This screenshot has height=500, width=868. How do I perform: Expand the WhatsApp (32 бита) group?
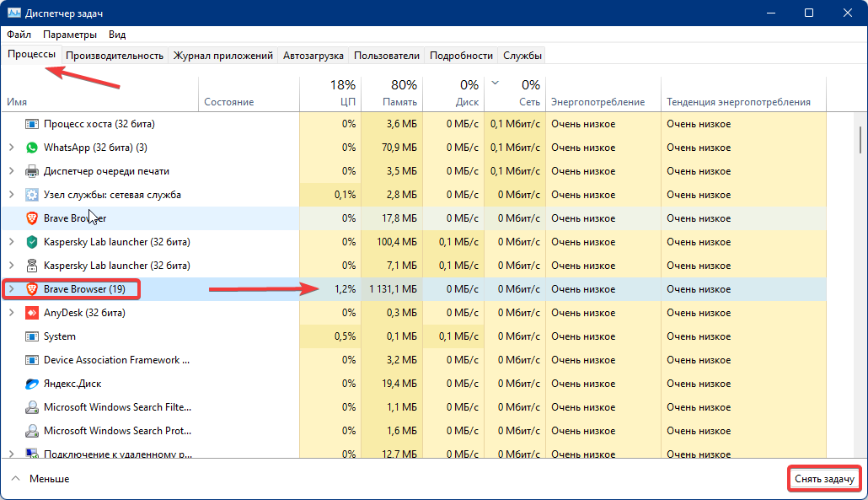coord(12,147)
